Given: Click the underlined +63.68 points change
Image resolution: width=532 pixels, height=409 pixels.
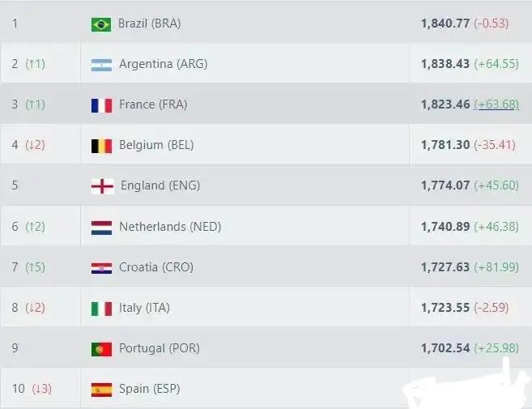Looking at the screenshot, I should pyautogui.click(x=496, y=104).
